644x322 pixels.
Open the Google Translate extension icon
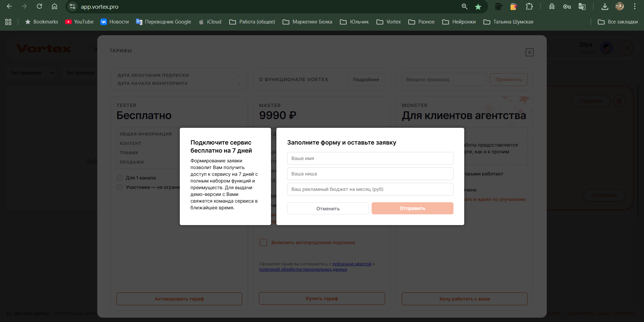click(582, 6)
